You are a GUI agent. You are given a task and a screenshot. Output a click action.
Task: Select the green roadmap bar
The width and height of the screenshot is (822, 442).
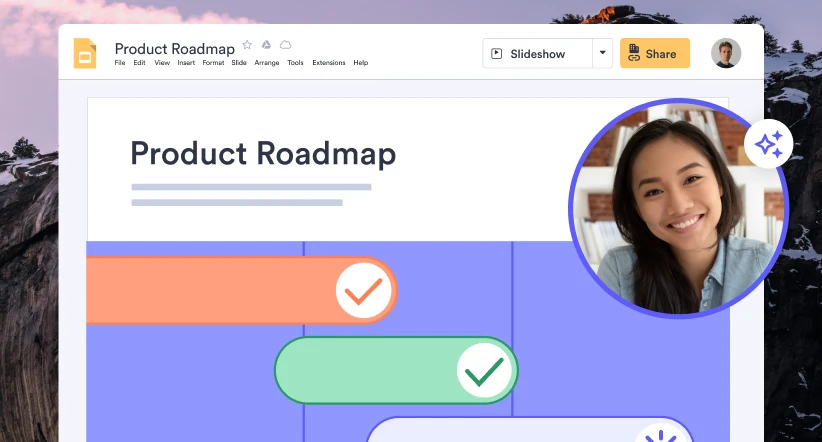(x=396, y=371)
